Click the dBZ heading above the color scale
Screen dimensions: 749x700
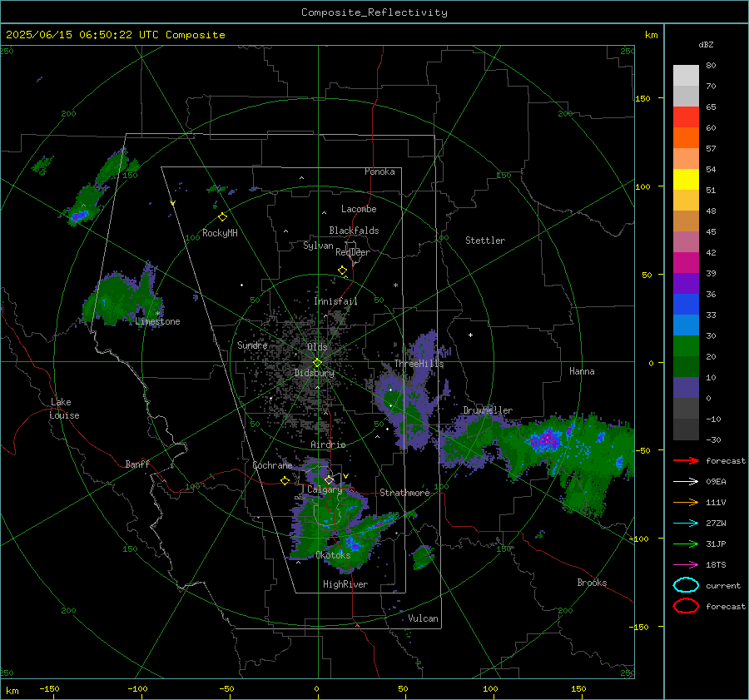click(706, 45)
